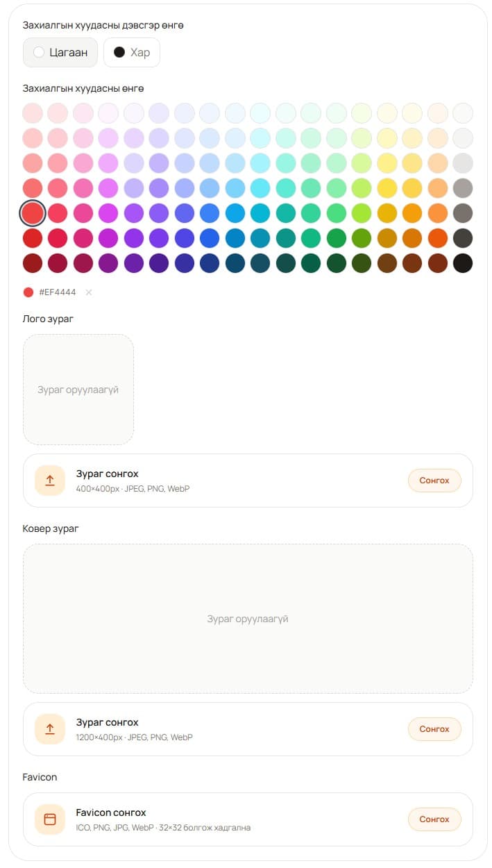This screenshot has height=868, width=492.
Task: Pick the lime green swatch in the selected row
Action: [x=362, y=213]
